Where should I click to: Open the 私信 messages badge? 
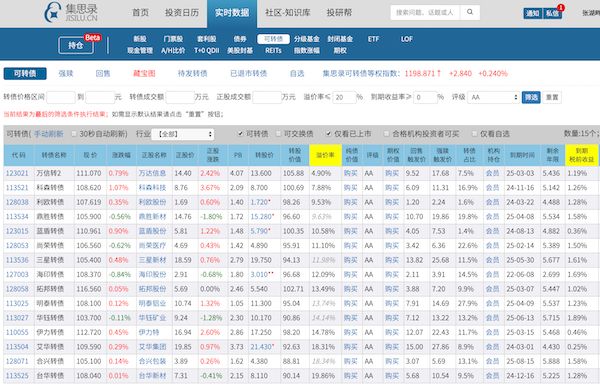coord(552,13)
